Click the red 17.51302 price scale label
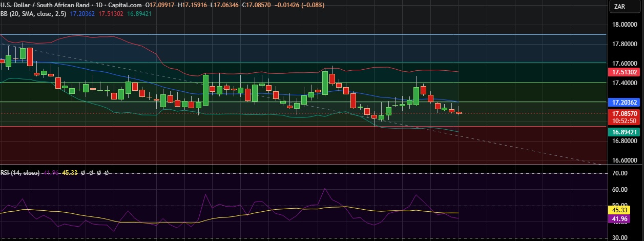Viewport: 644px width, 241px height. (x=625, y=72)
